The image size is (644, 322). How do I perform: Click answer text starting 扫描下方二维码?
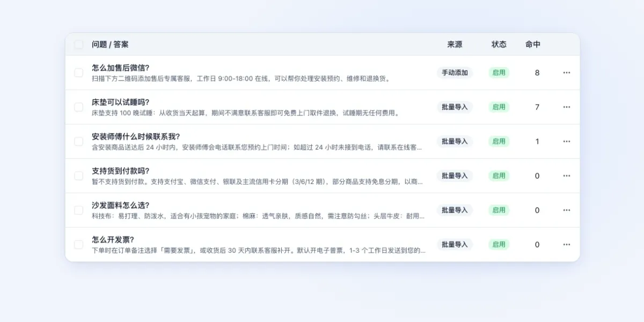point(241,78)
